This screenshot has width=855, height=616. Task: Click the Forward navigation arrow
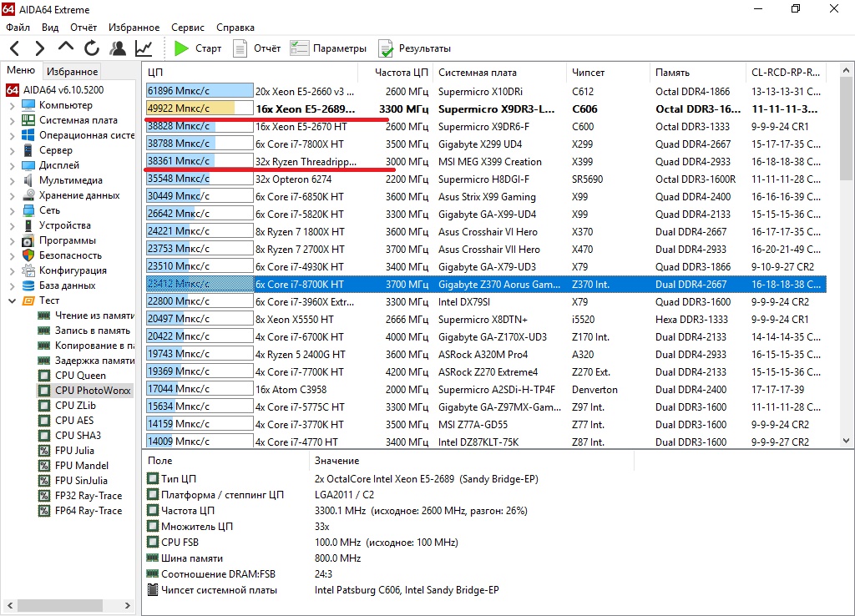pos(39,48)
